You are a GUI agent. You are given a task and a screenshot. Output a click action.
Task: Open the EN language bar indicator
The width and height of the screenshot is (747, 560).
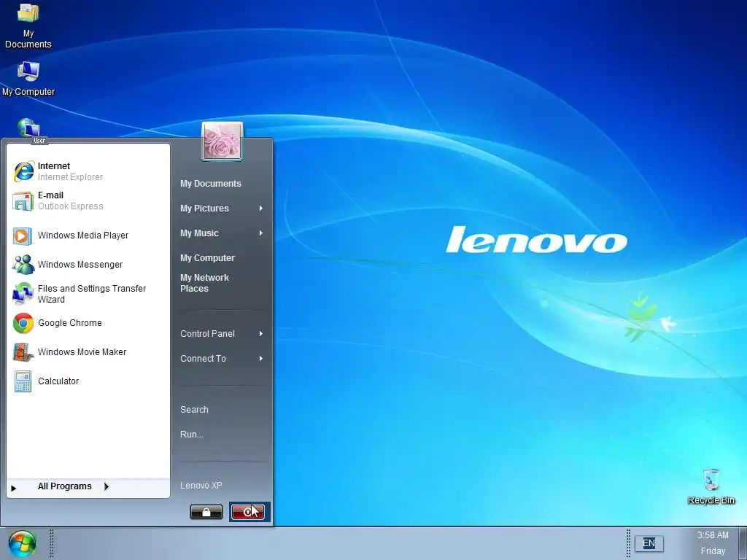(x=649, y=543)
